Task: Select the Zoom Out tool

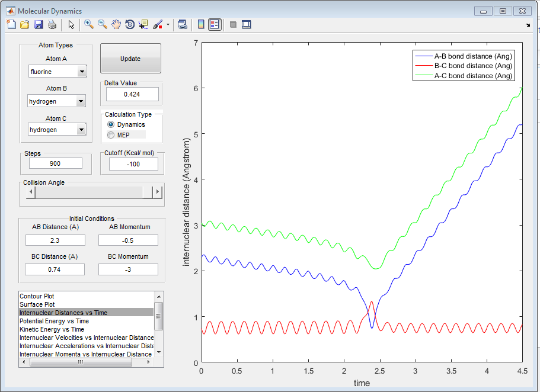Action: click(103, 24)
